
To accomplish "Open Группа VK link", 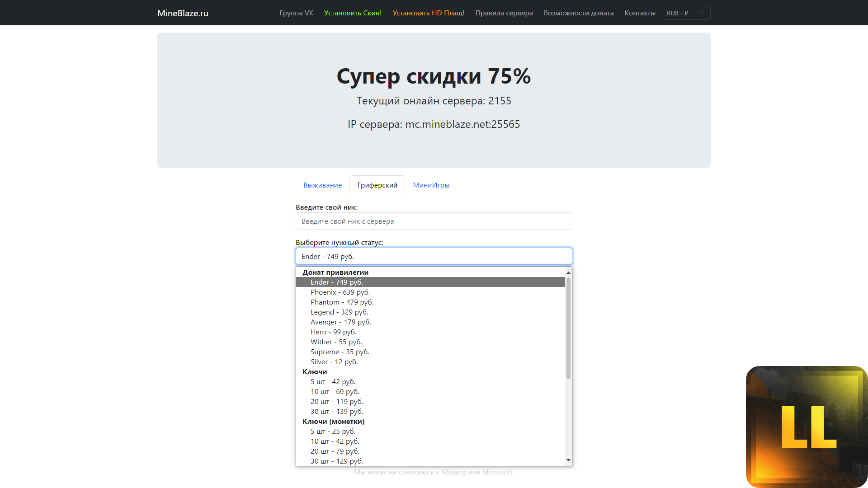I will [x=296, y=13].
